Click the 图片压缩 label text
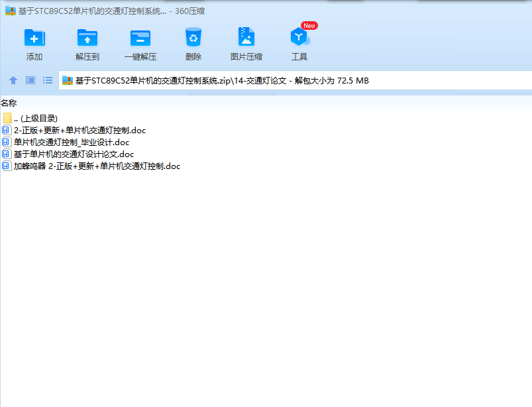 pyautogui.click(x=246, y=57)
